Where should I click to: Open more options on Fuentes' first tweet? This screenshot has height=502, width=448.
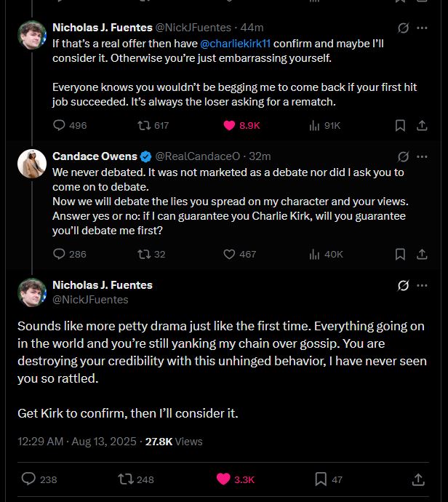[422, 28]
